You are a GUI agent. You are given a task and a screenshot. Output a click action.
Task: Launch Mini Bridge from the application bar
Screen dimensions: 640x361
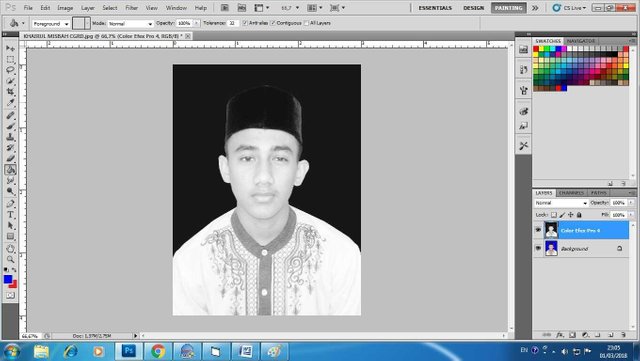[242, 8]
